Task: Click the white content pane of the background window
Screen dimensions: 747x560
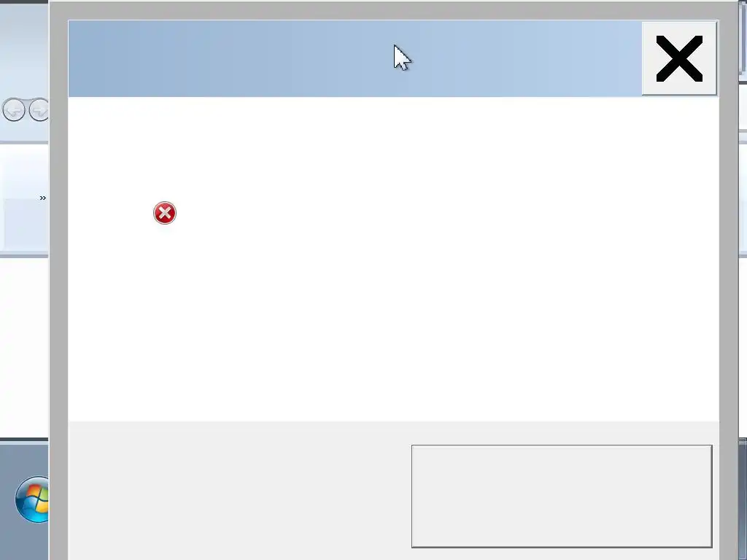Action: (24, 348)
